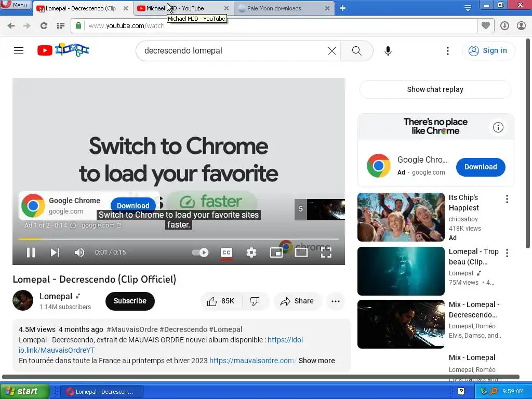Screen dimensions: 532x399
Task: Click the sidebar Chrome ad Download button
Action: (x=481, y=167)
